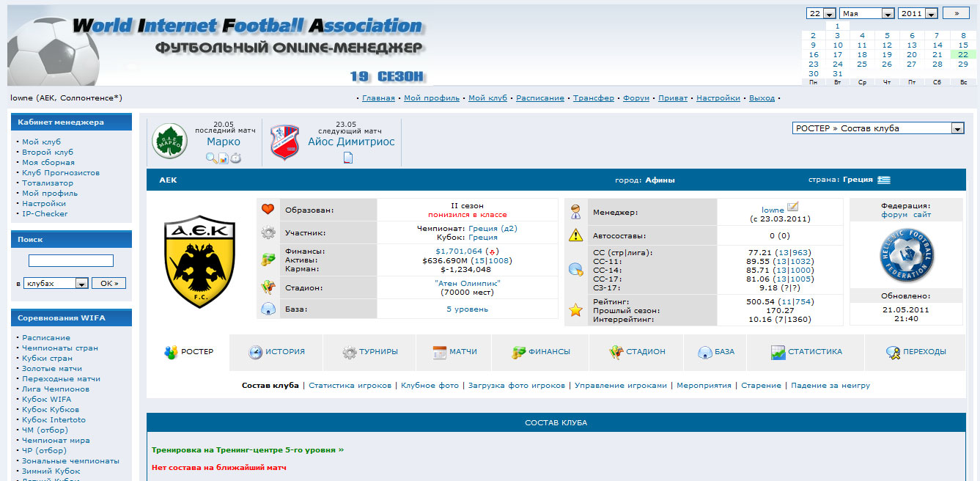
Task: Click search OK » button
Action: click(109, 283)
